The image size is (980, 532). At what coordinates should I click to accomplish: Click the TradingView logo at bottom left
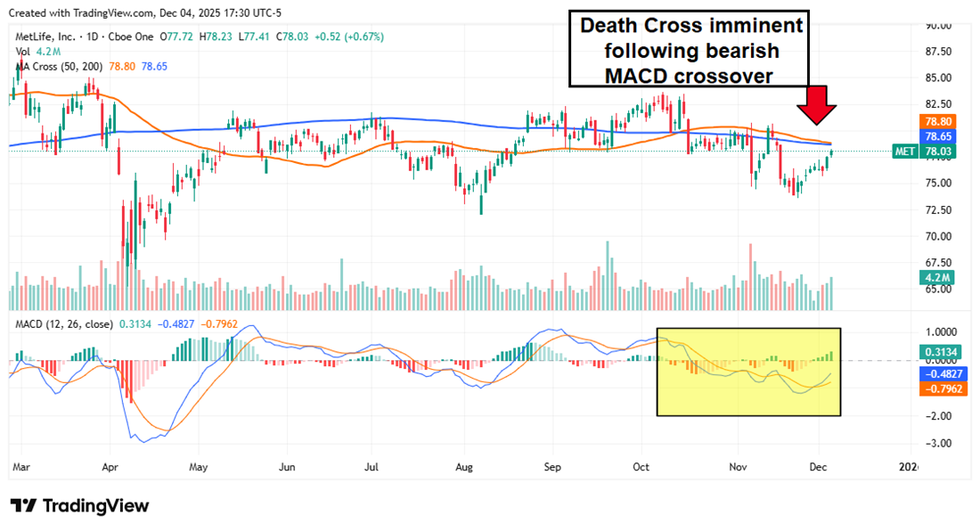pyautogui.click(x=80, y=506)
